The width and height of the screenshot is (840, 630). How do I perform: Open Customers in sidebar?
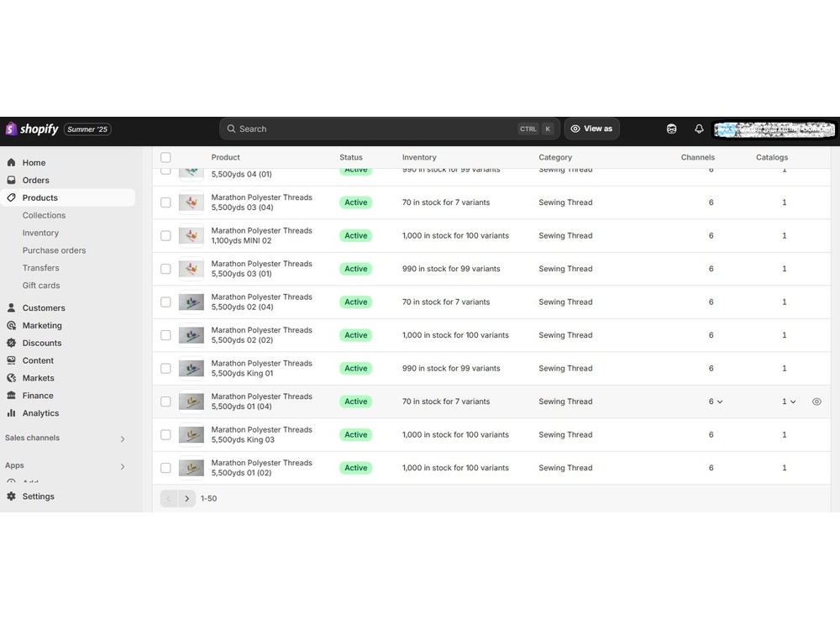44,308
